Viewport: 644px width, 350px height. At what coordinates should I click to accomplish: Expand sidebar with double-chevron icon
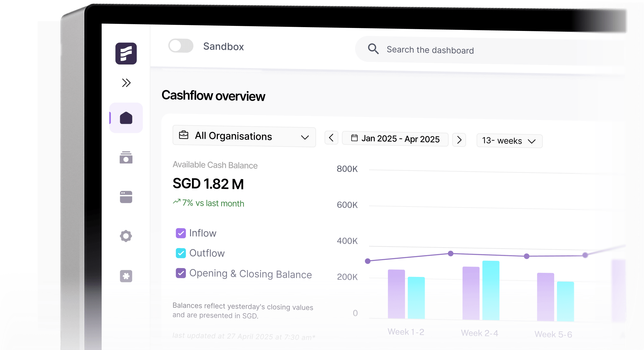pos(126,83)
